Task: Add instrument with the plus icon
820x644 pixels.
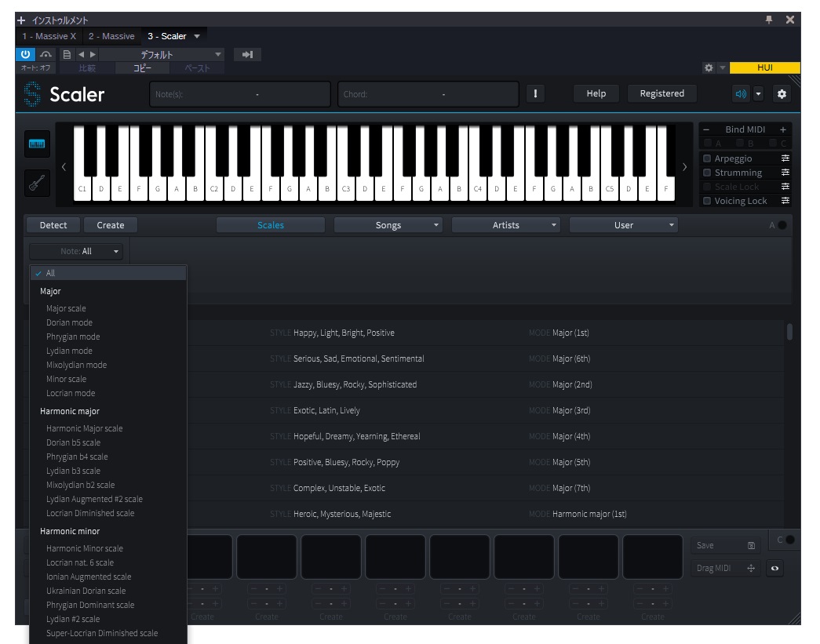Action: 21,20
